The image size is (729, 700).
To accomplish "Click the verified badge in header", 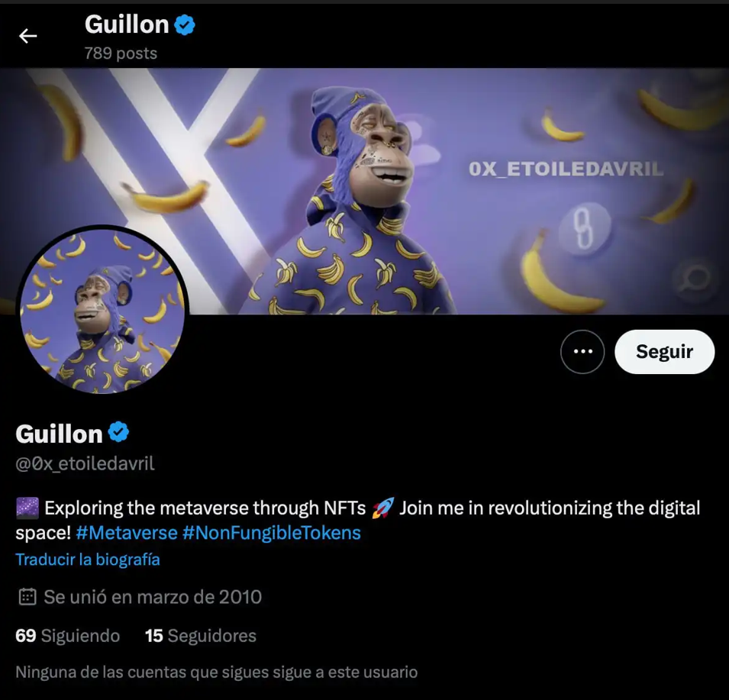I will click(x=185, y=24).
